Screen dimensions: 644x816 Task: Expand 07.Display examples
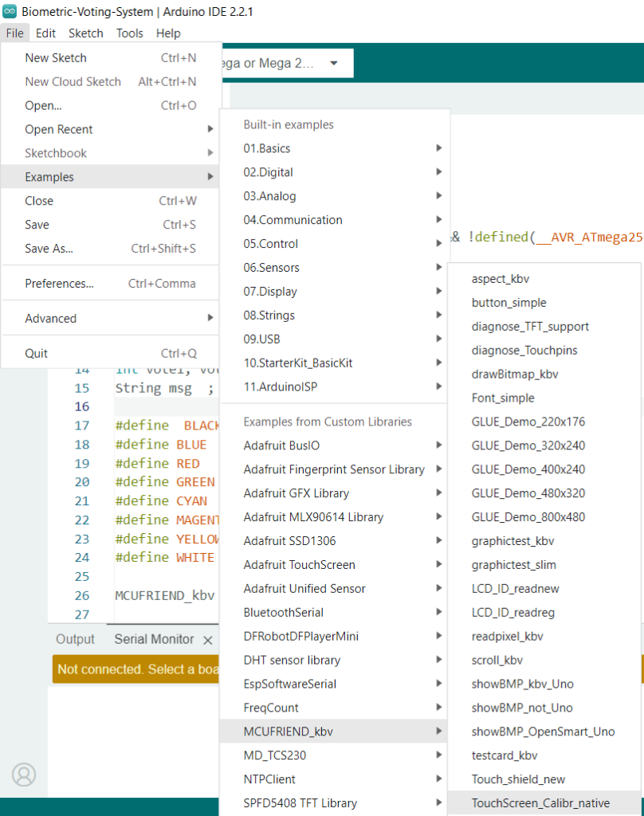pyautogui.click(x=334, y=292)
